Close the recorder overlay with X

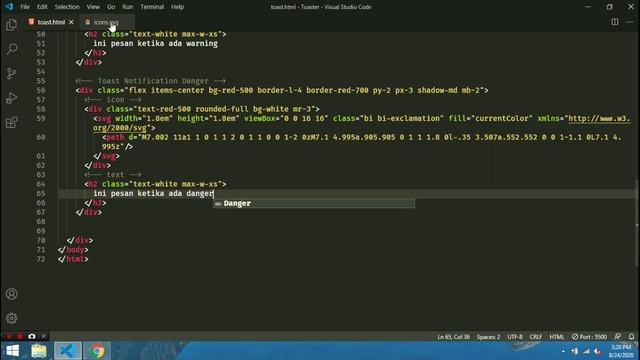44,336
